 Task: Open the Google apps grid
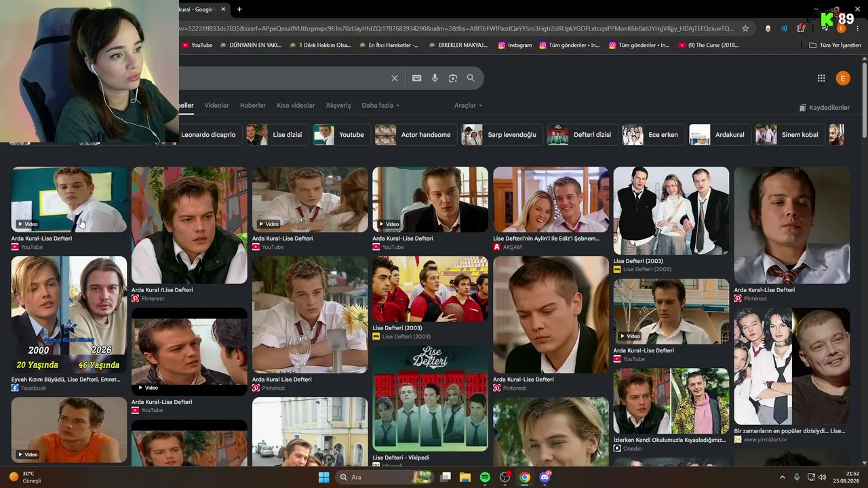(x=821, y=79)
